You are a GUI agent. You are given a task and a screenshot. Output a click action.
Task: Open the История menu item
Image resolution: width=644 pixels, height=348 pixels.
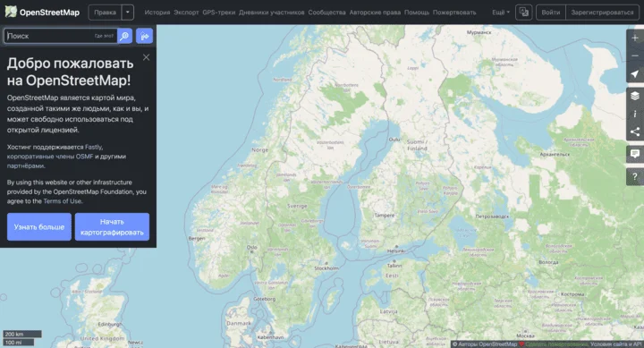click(x=157, y=13)
